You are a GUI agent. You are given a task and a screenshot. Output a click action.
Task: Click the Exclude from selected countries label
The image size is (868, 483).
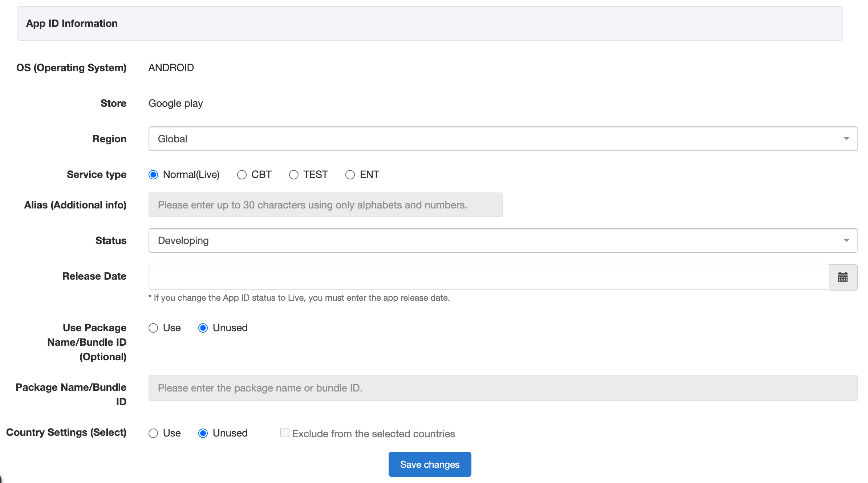coord(373,434)
